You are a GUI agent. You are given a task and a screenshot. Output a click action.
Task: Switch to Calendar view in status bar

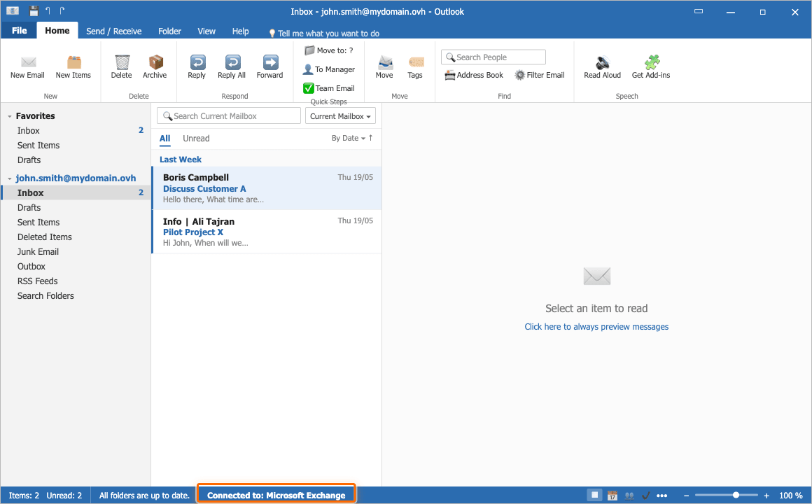pyautogui.click(x=612, y=495)
